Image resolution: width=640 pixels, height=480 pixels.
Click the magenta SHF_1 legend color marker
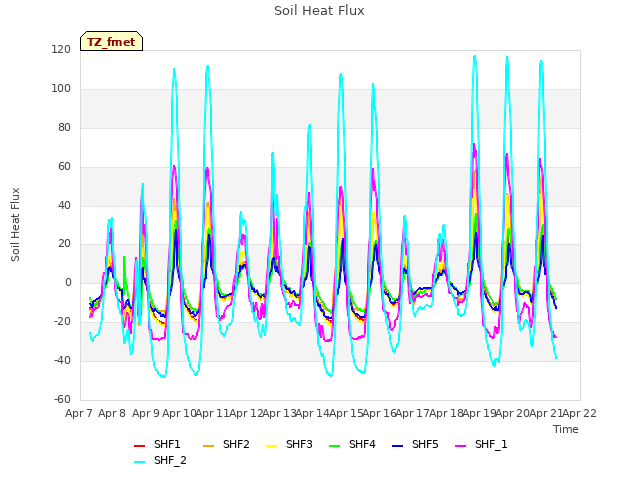460,446
